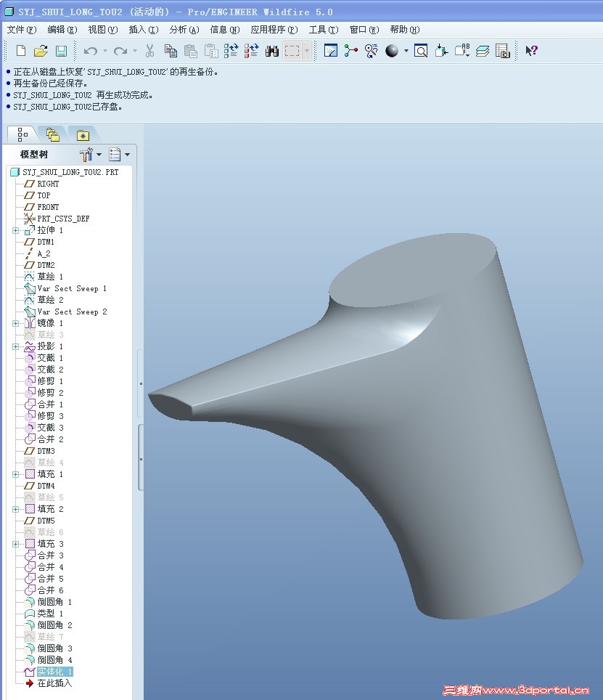
Task: Expand the 镜像 1 feature node
Action: (16, 323)
